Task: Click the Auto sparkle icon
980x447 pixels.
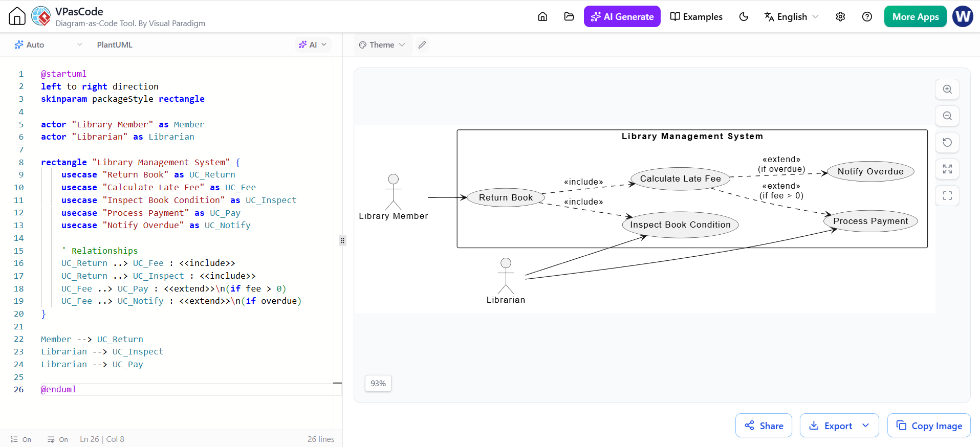Action: 19,45
